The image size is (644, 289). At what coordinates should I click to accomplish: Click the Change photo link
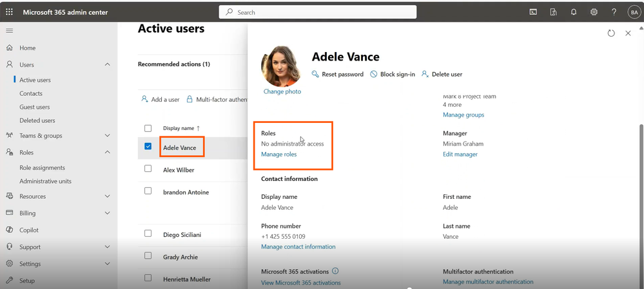tap(282, 91)
